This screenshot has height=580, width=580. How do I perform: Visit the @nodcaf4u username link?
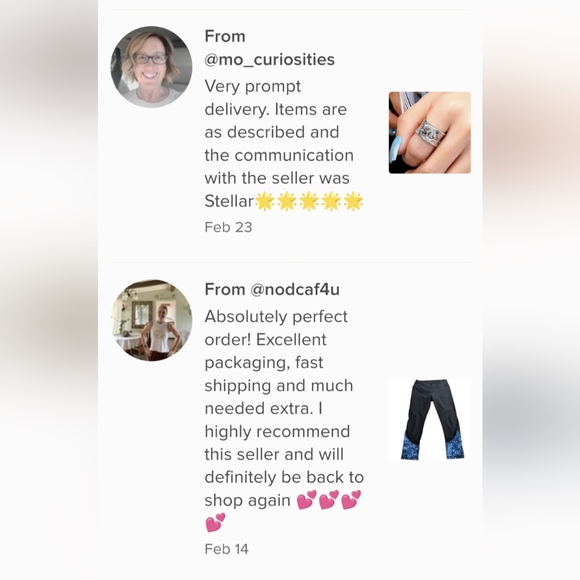coord(295,289)
